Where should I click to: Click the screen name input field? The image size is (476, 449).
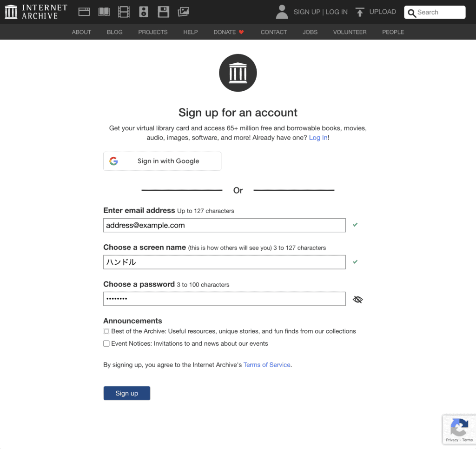pyautogui.click(x=225, y=262)
